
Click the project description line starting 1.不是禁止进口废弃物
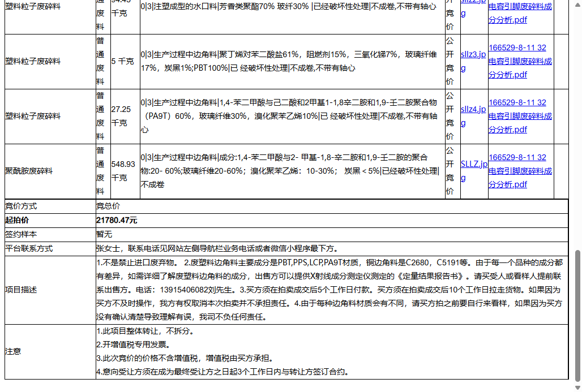tap(329, 262)
